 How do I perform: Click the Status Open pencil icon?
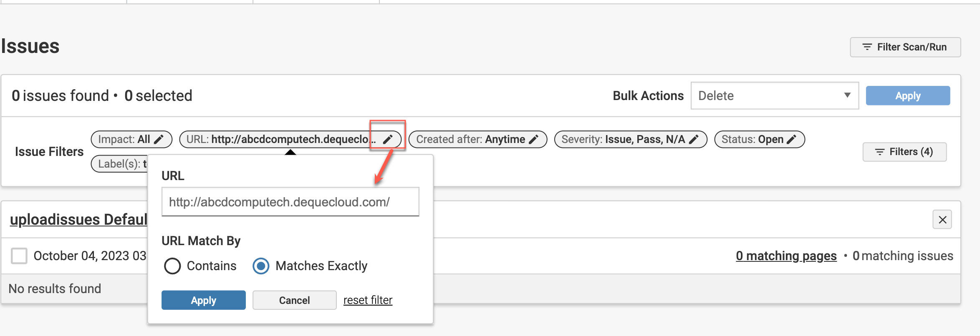[791, 139]
